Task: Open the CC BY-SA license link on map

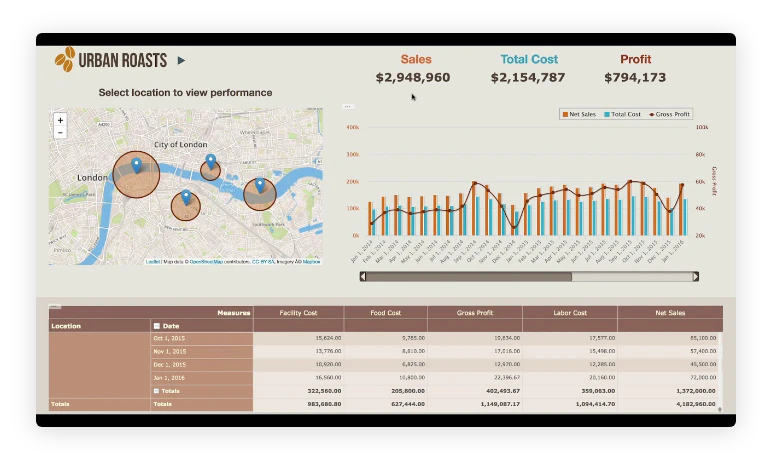Action: (x=262, y=262)
